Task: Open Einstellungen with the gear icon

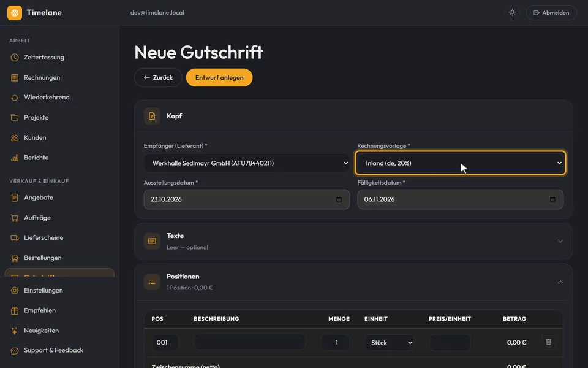Action: pos(15,291)
